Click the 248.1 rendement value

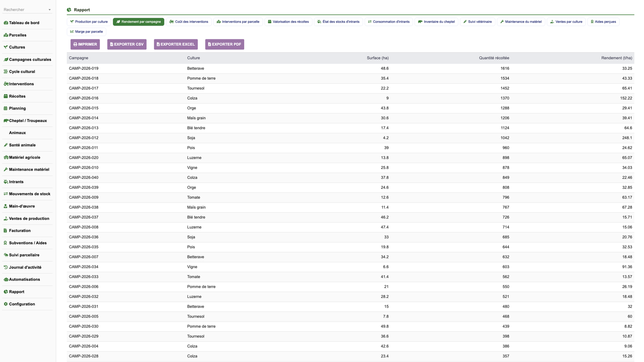pyautogui.click(x=627, y=138)
